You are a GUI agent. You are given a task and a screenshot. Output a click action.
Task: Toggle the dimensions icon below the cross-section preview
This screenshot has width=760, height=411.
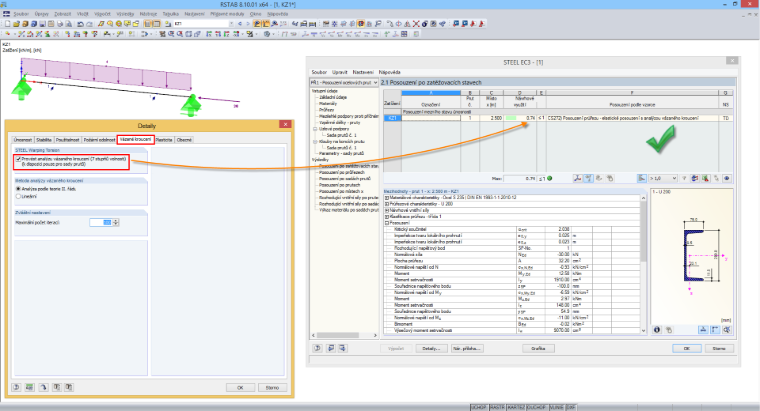click(x=703, y=330)
